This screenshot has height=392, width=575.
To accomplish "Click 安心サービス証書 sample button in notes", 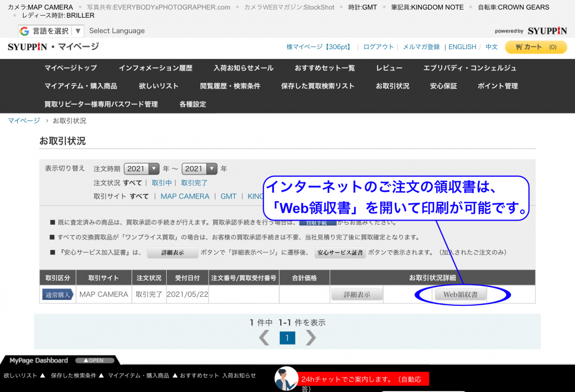I will click(x=340, y=252).
